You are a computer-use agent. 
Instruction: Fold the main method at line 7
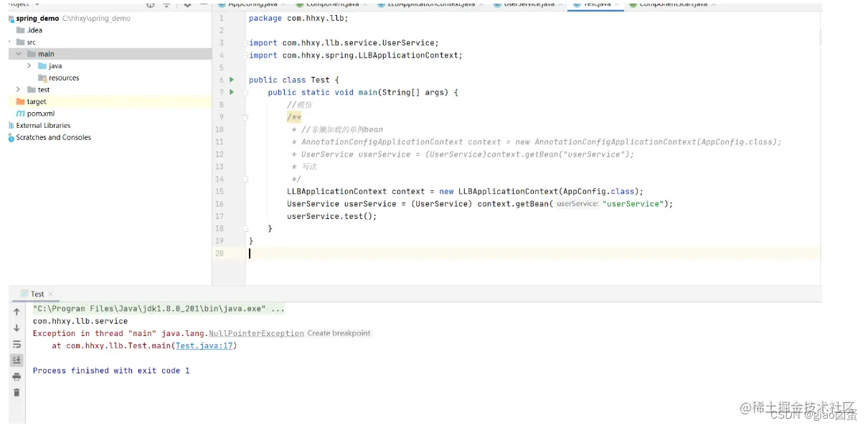(x=245, y=92)
